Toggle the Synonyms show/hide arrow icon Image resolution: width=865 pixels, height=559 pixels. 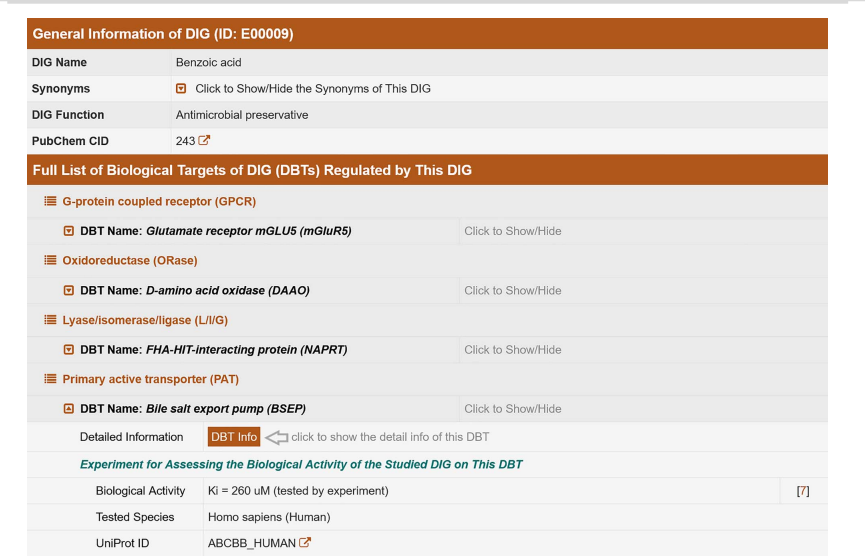coord(181,89)
